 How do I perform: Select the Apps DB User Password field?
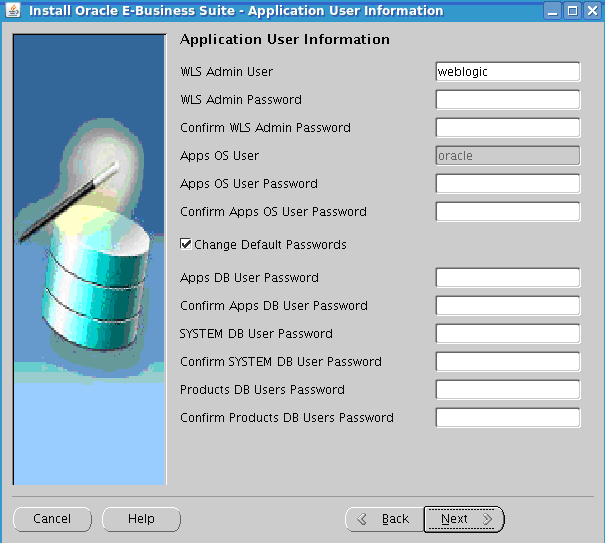tap(508, 278)
